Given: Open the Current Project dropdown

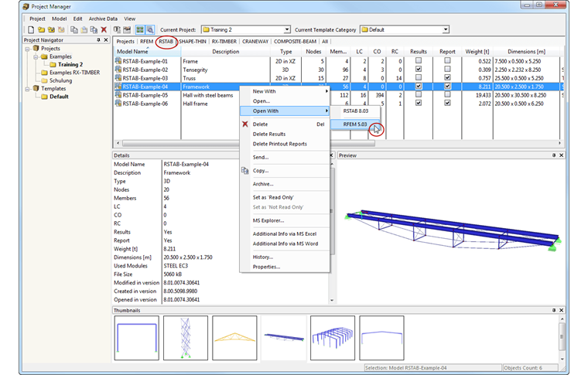Looking at the screenshot, I should coord(287,29).
